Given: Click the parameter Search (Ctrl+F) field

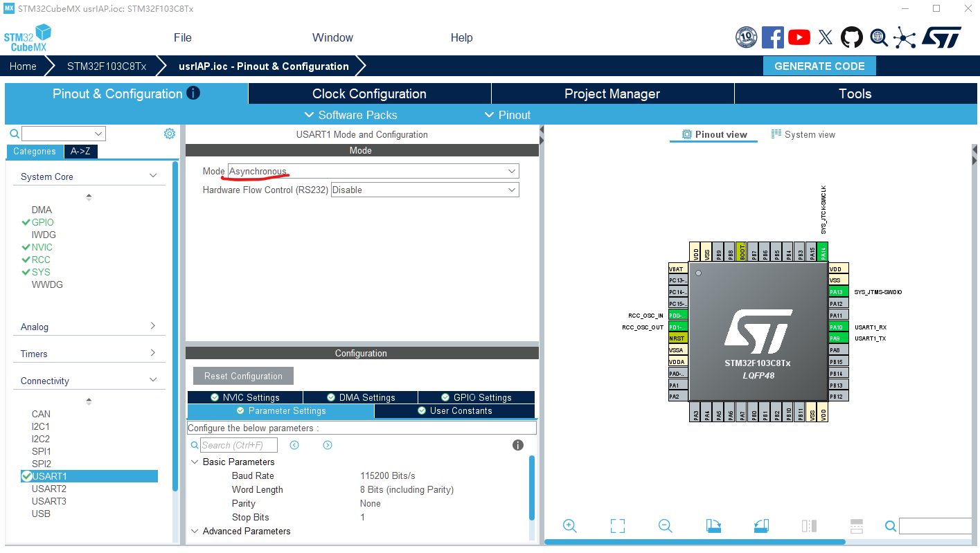Looking at the screenshot, I should tap(239, 445).
